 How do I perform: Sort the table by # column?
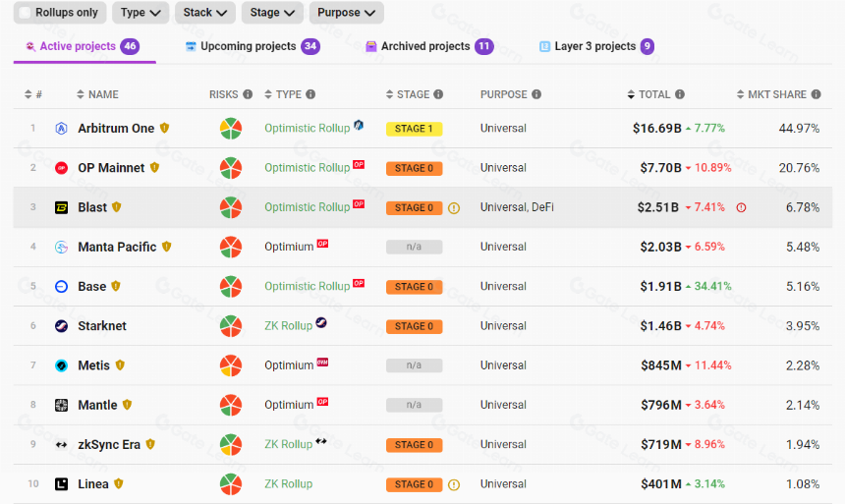32,94
